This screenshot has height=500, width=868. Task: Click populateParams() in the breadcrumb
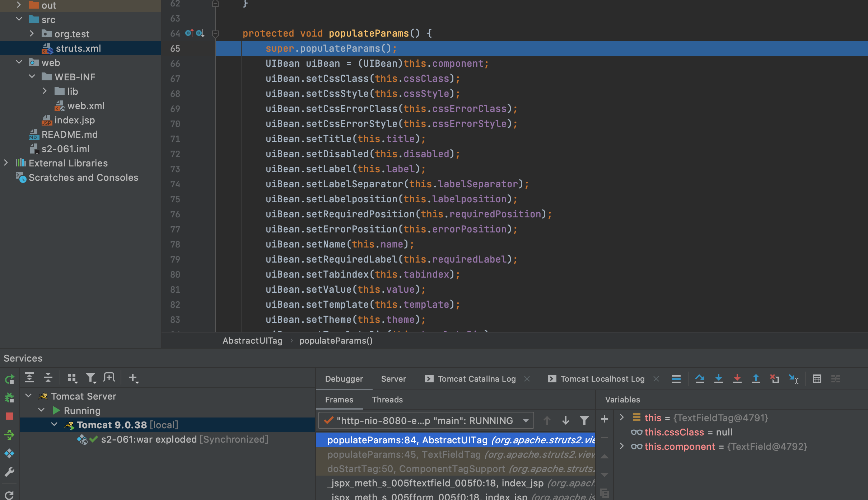tap(336, 341)
